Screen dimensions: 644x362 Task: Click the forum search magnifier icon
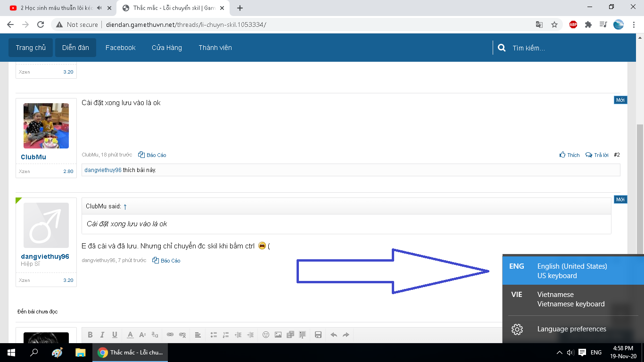coord(502,48)
